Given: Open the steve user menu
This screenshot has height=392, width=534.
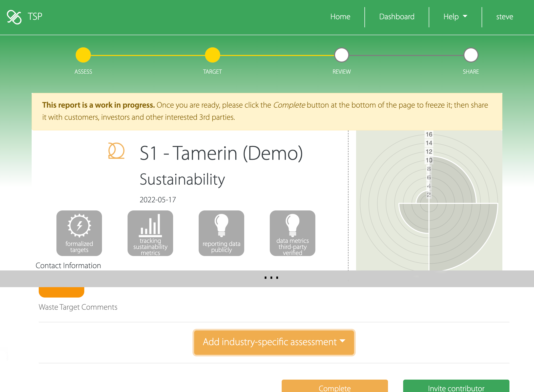Looking at the screenshot, I should click(x=504, y=17).
